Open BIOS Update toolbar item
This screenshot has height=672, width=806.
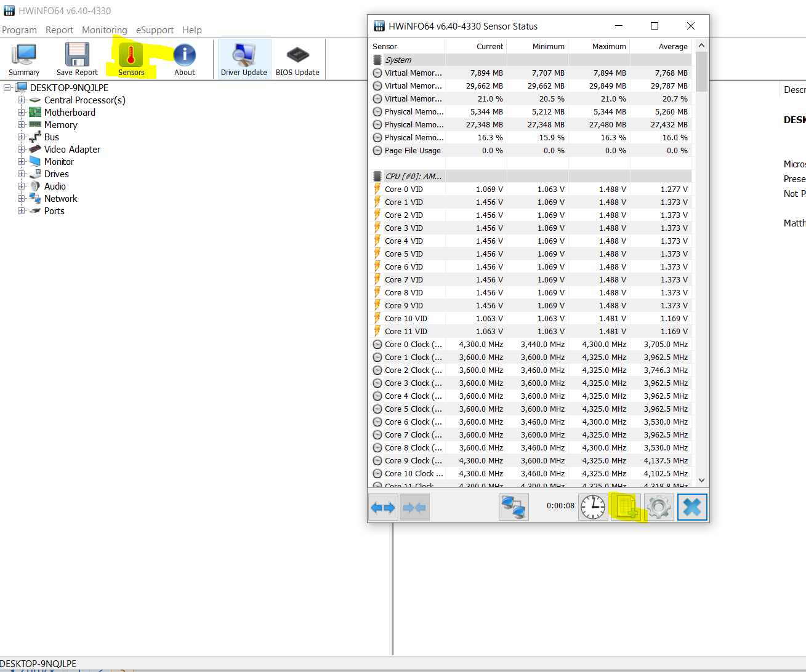(297, 60)
